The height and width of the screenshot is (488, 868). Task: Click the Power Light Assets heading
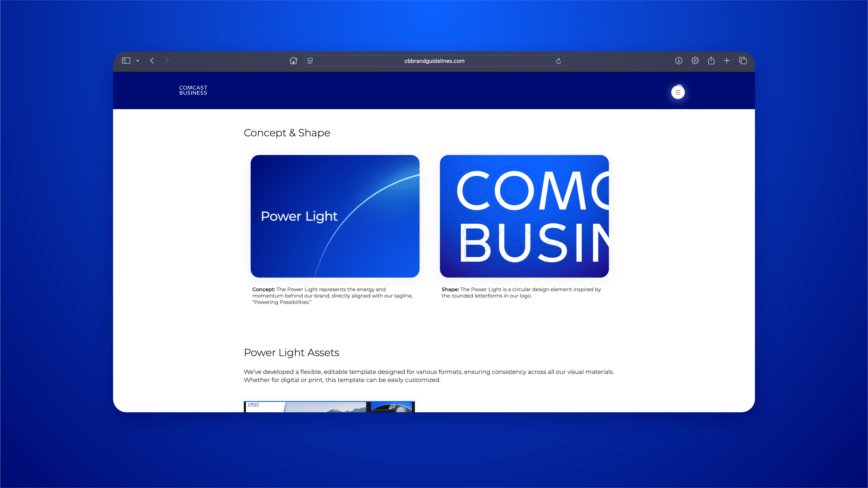[x=291, y=352]
